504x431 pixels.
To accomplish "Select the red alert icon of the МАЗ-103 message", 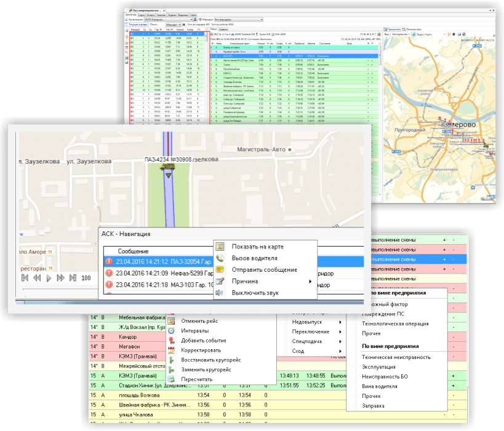I will point(109,285).
